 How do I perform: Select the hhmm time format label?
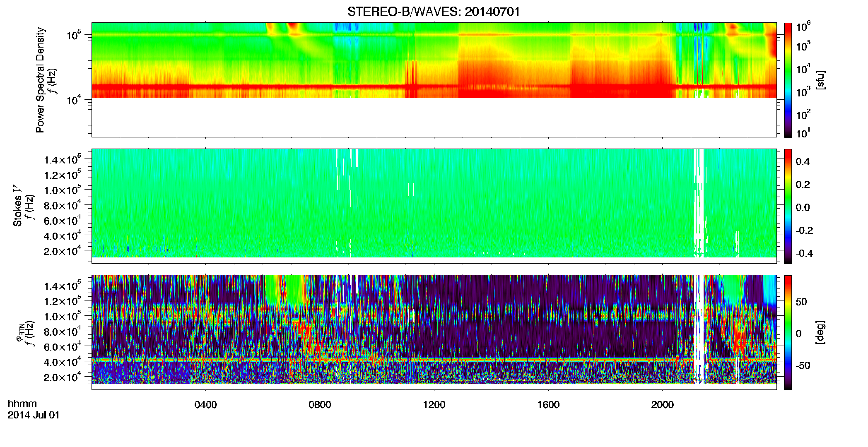22,404
